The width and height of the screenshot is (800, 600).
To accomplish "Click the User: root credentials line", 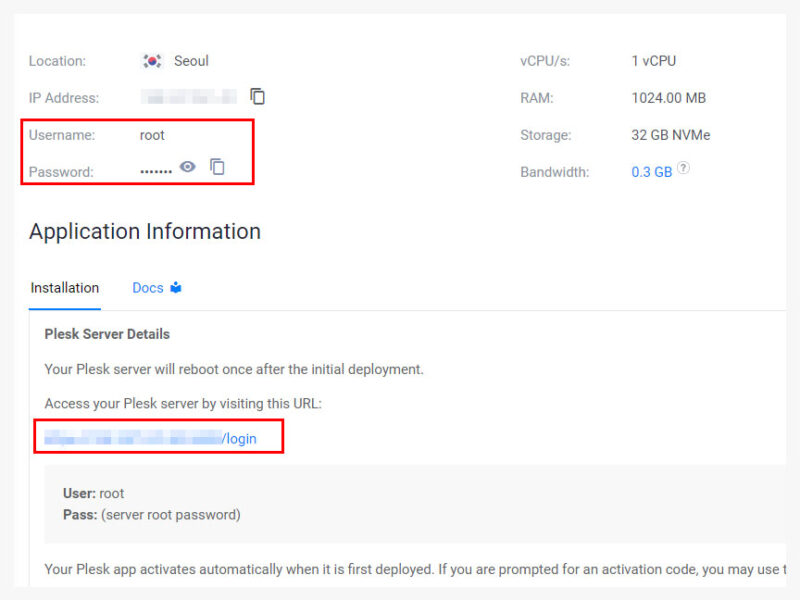I will click(x=94, y=493).
